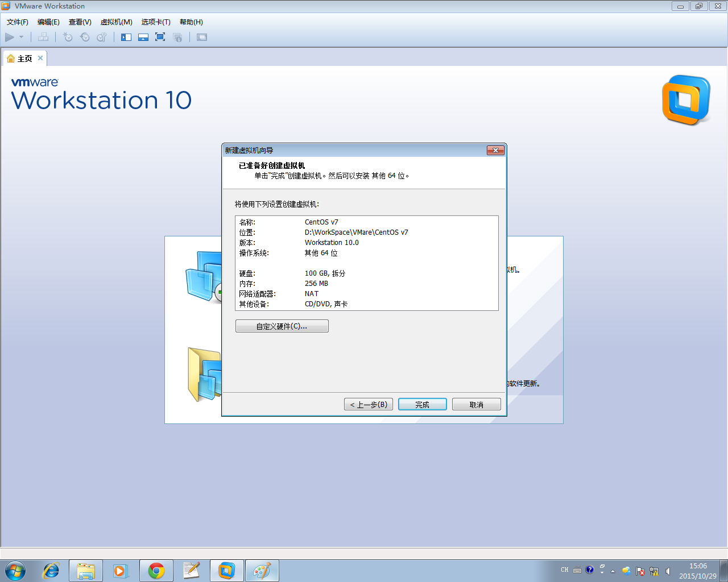Launch Internet Explorer from taskbar
This screenshot has height=582, width=728.
tap(51, 571)
